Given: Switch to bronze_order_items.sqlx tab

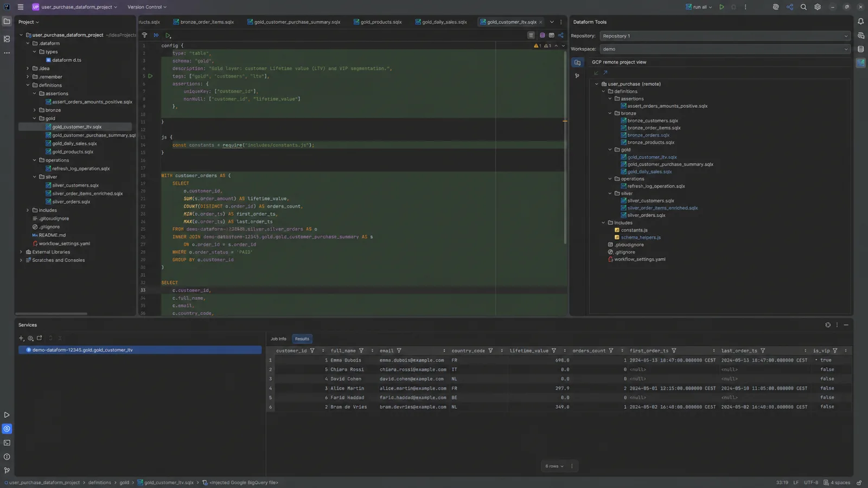Looking at the screenshot, I should point(203,22).
